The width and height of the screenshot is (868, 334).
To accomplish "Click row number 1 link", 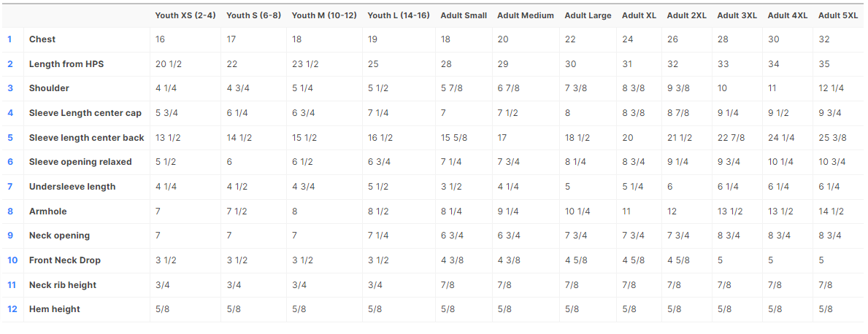I will coord(10,39).
